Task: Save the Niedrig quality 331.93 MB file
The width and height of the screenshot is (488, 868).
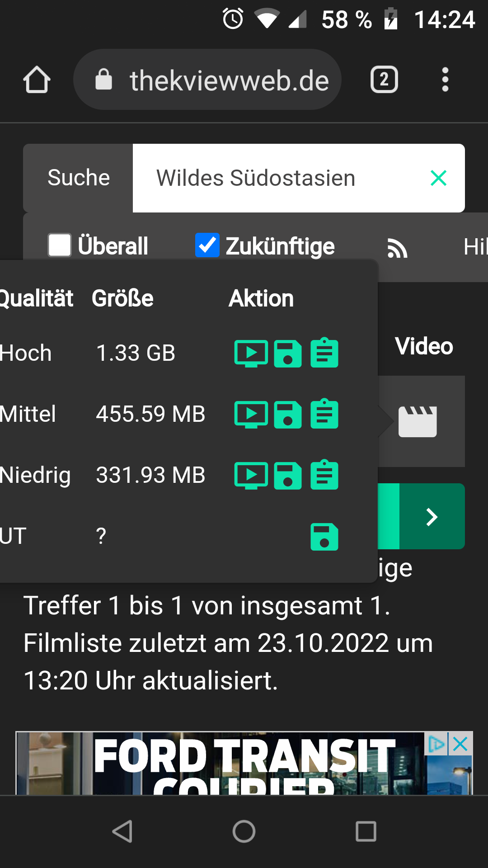Action: click(x=288, y=476)
